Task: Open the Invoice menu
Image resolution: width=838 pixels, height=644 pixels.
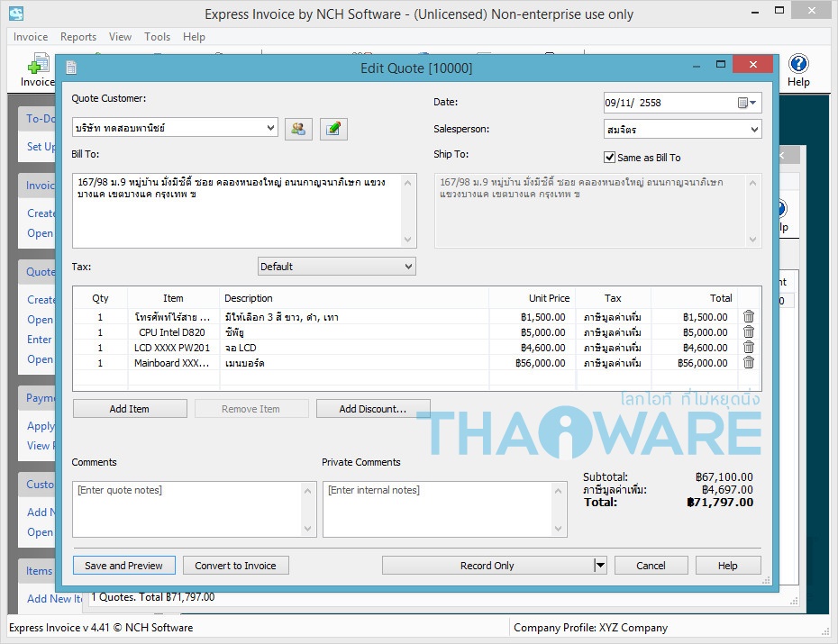Action: 31,37
